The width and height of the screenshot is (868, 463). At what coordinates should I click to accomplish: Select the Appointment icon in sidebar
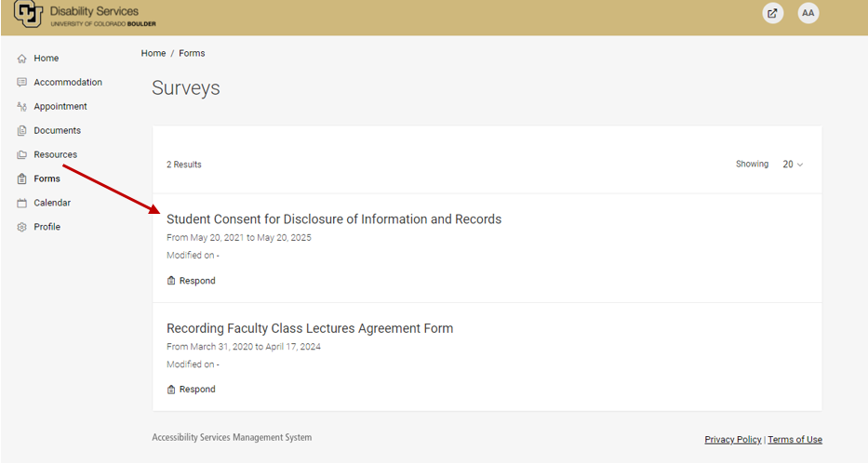tap(21, 106)
